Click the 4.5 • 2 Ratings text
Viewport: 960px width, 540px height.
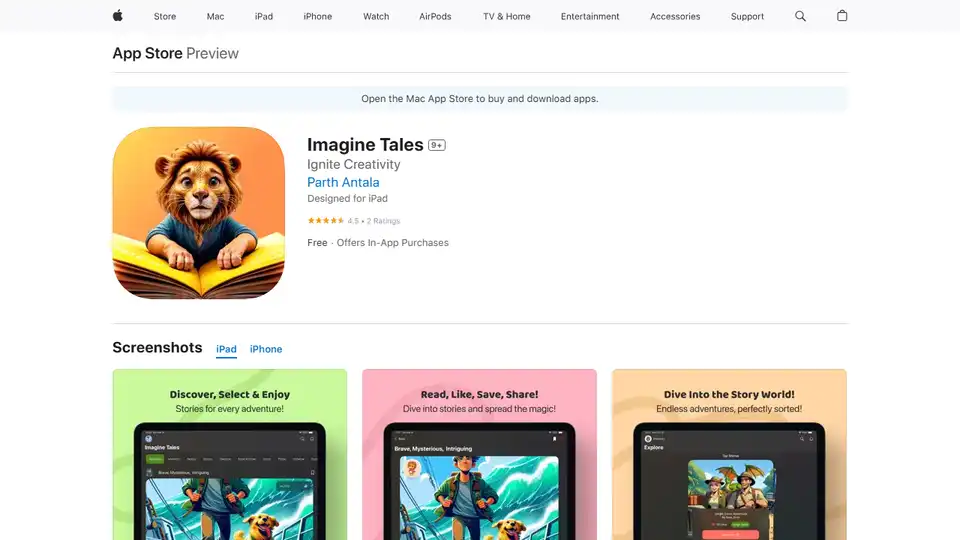pyautogui.click(x=373, y=221)
